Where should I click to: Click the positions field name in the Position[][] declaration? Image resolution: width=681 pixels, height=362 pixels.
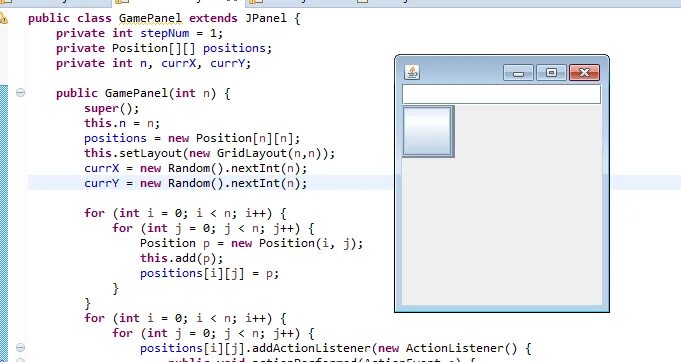pyautogui.click(x=234, y=48)
